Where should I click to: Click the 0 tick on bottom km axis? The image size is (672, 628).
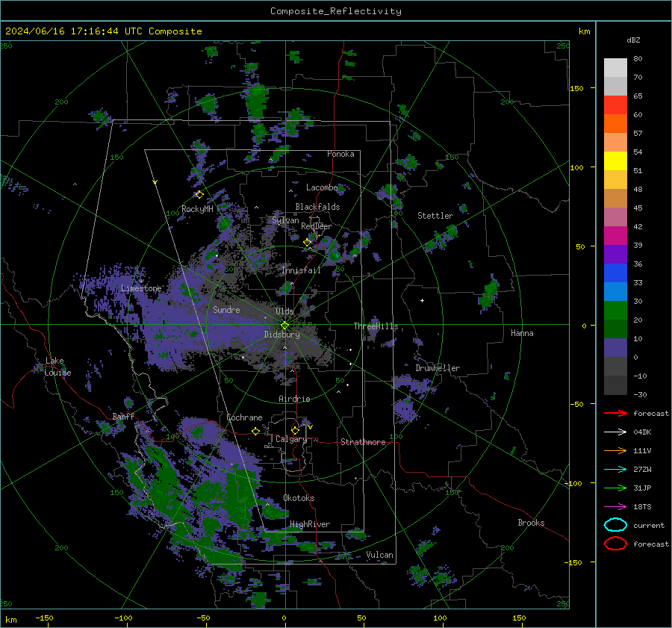[x=284, y=618]
